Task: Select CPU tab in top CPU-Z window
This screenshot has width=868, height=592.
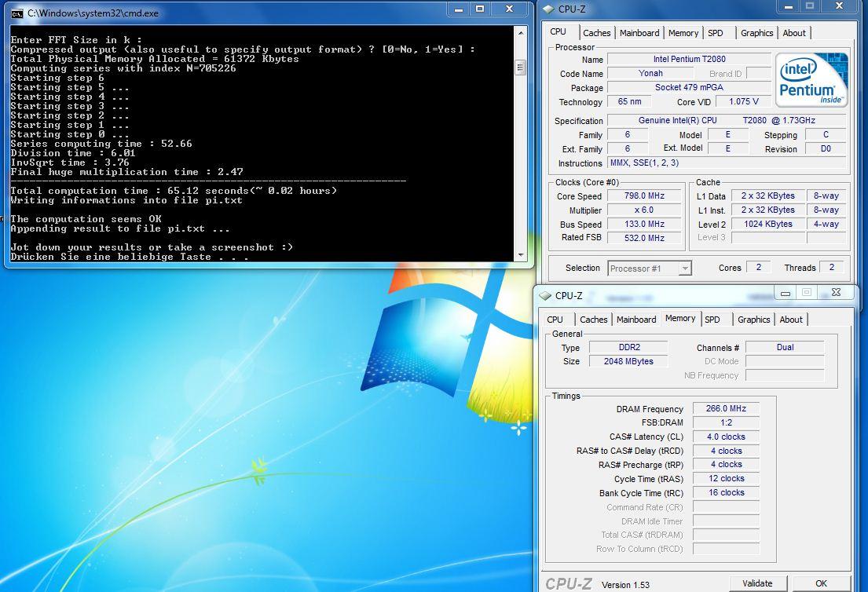Action: pos(558,32)
